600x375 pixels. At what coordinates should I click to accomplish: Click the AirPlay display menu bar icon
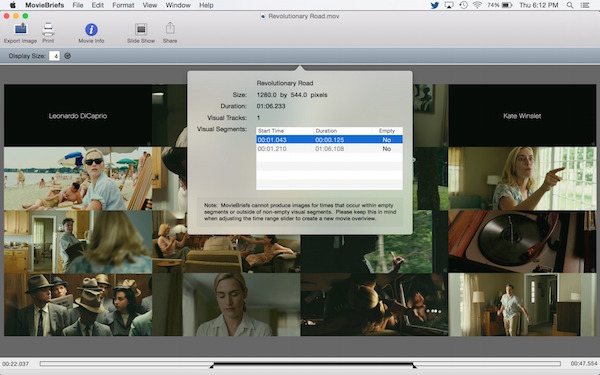449,5
